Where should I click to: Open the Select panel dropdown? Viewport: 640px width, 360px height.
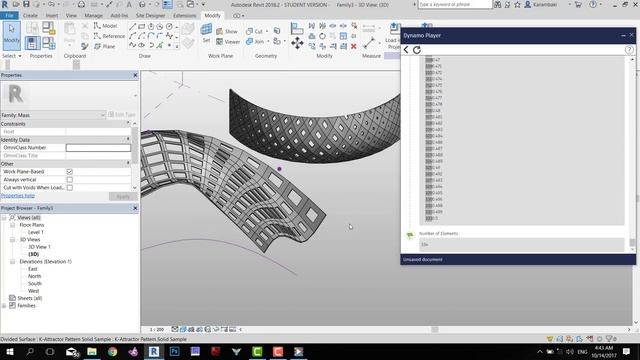pyautogui.click(x=11, y=56)
